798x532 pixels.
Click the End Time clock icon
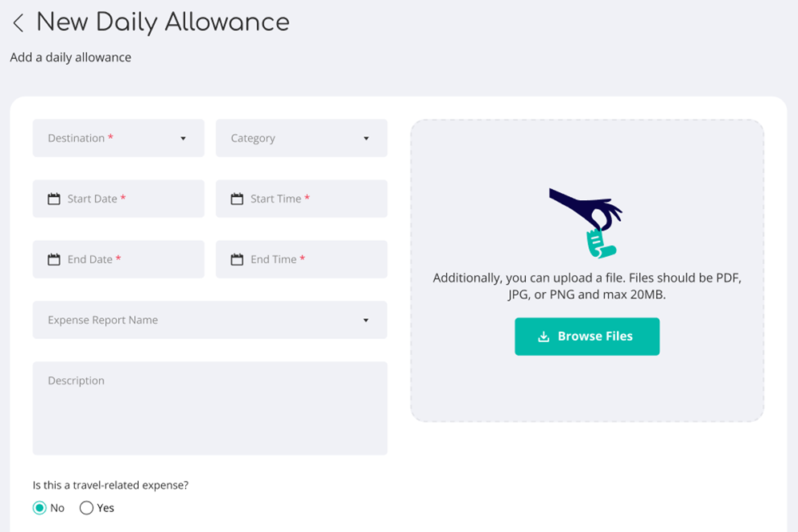236,258
